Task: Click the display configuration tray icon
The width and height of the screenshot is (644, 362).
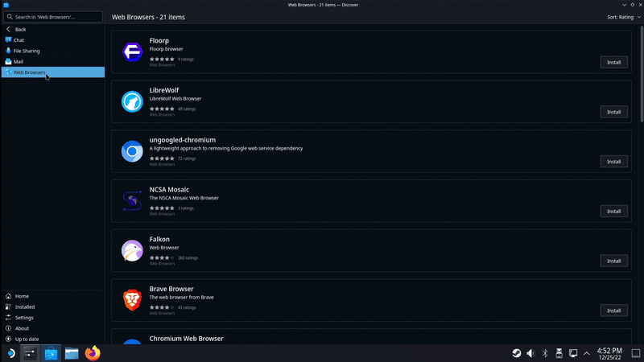Action: [x=573, y=353]
